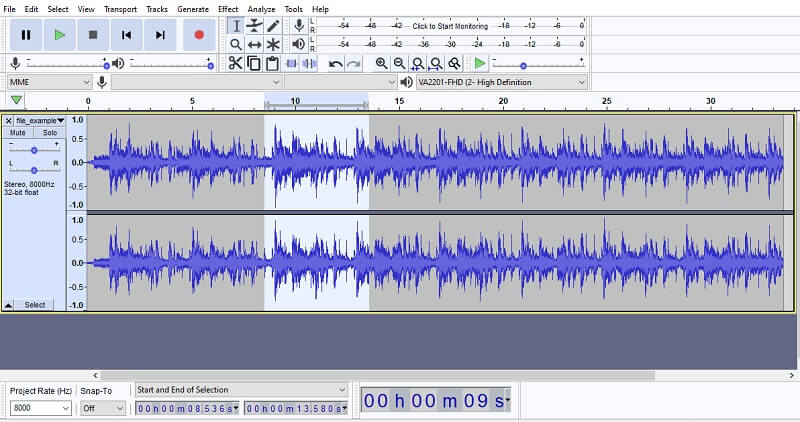Click the Zoom In magnifier icon
The height and width of the screenshot is (422, 800).
click(x=382, y=63)
